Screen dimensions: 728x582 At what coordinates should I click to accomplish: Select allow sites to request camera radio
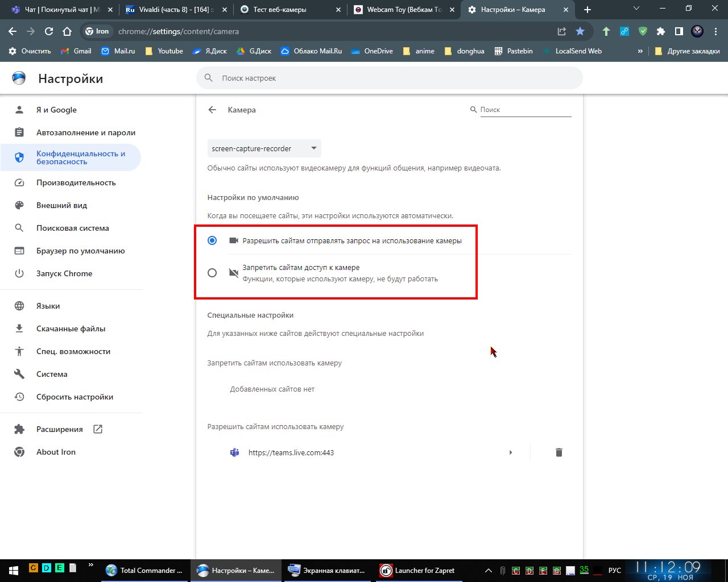click(x=212, y=240)
